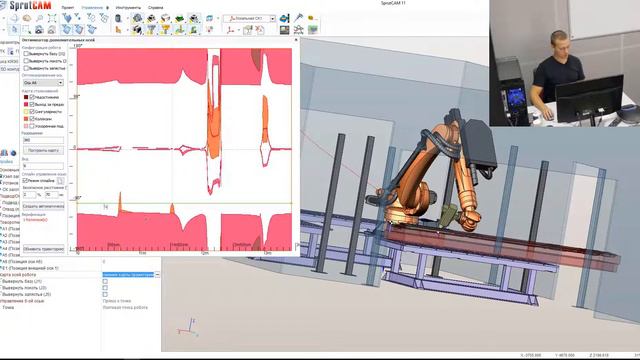Click the document with red X icon
Screen dimensions: 640x360
click(260, 29)
